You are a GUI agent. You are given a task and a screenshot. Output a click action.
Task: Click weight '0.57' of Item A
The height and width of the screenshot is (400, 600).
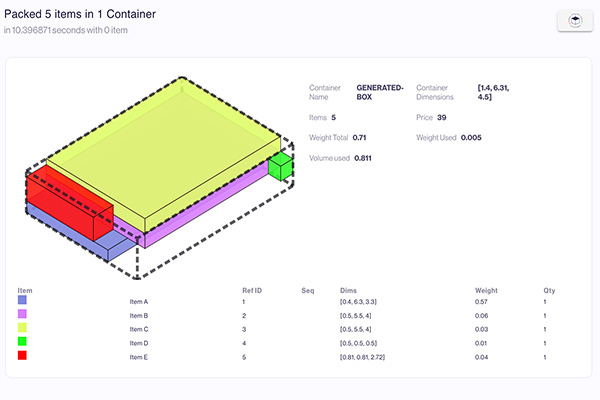(x=481, y=302)
